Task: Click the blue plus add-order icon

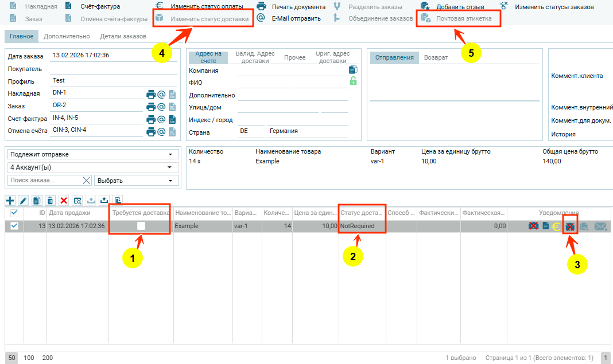Action: [10, 200]
